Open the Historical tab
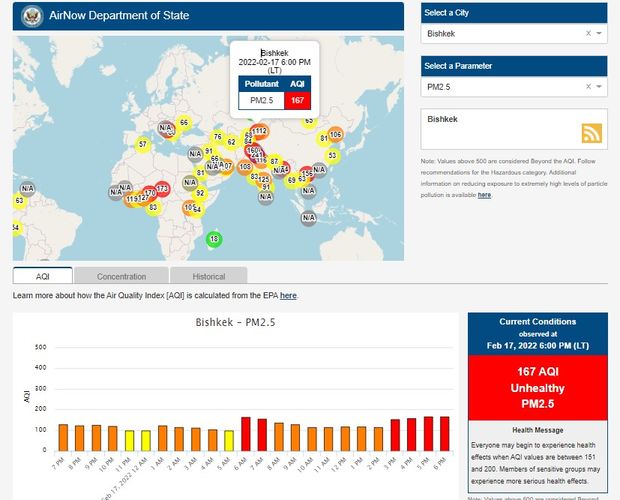The image size is (620, 500). 208,276
